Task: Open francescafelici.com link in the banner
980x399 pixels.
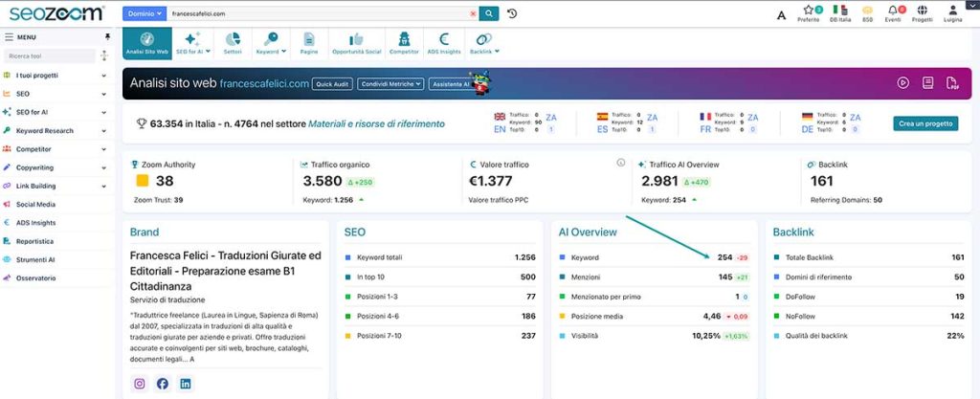Action: 264,83
